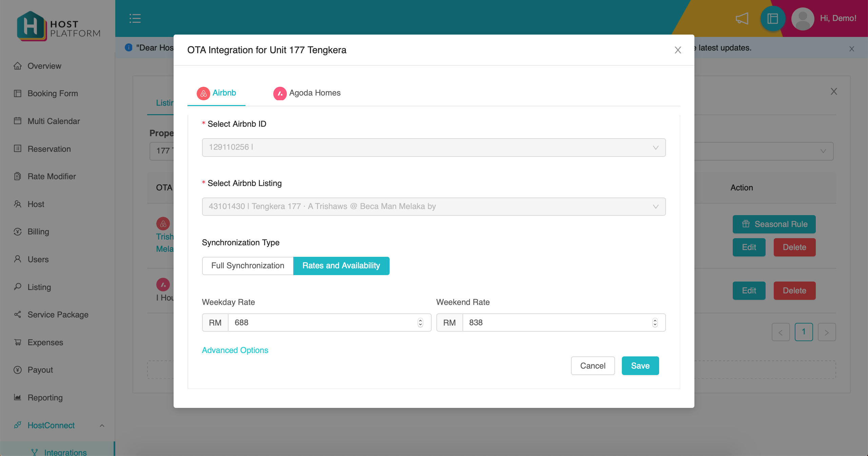The height and width of the screenshot is (456, 868).
Task: Open Reporting in the sidebar
Action: tap(45, 397)
